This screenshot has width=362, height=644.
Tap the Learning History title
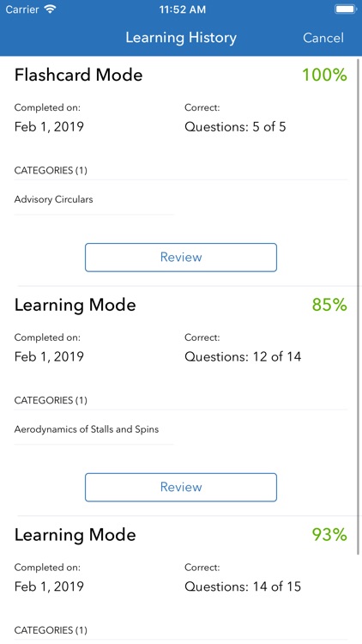click(181, 38)
